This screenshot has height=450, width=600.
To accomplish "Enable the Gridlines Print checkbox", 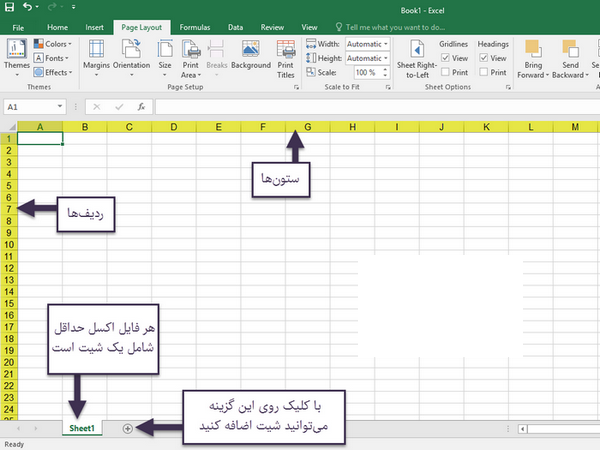I will tap(446, 72).
